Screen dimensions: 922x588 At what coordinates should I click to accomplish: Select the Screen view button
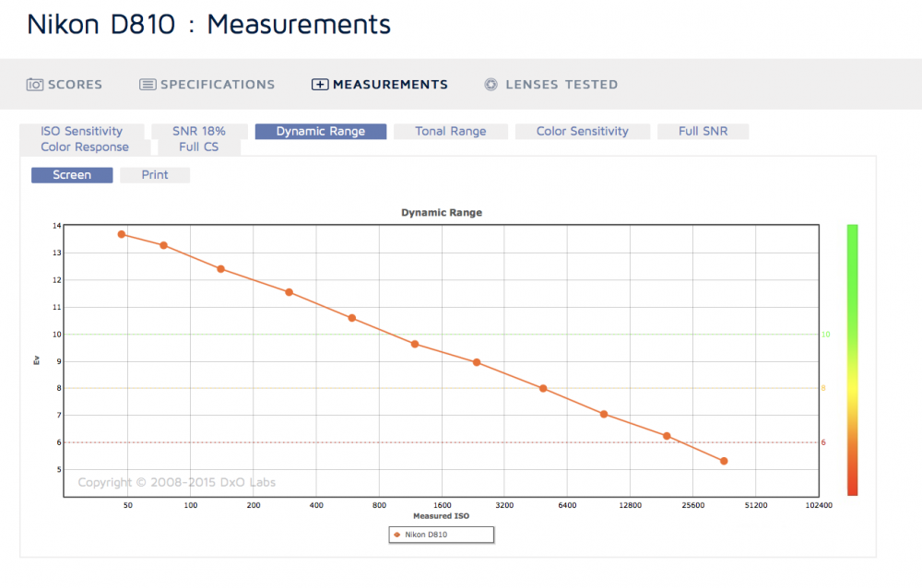[72, 174]
